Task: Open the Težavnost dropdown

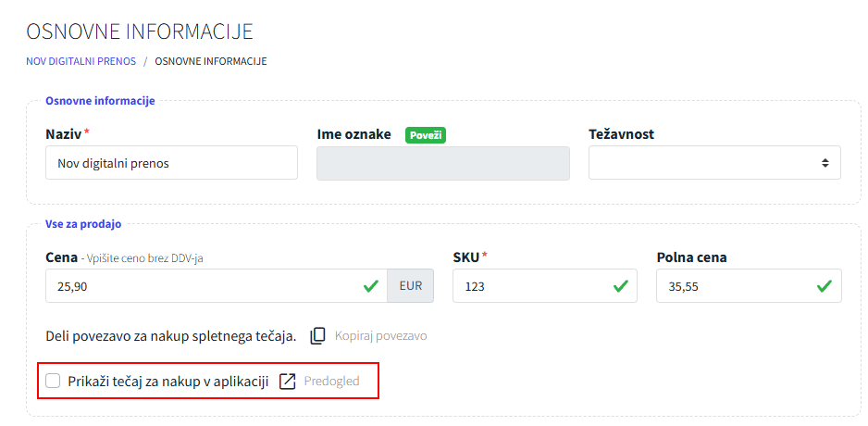Action: tap(714, 163)
